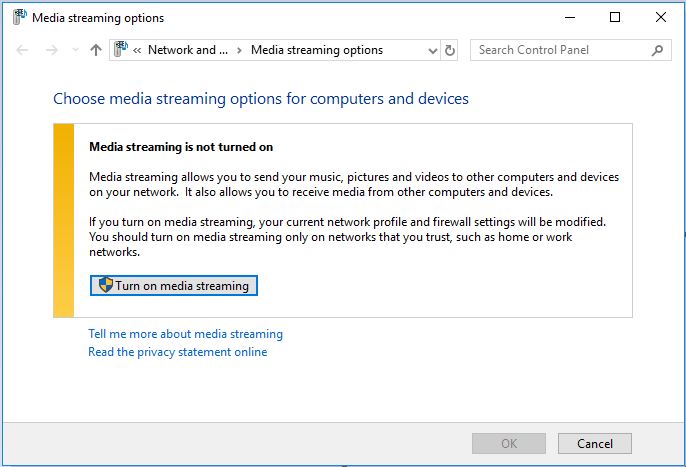Click the search magnifier icon

pyautogui.click(x=657, y=50)
